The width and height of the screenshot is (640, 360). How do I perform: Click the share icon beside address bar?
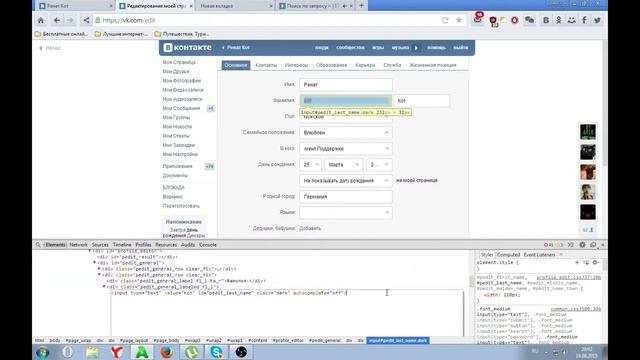point(86,20)
